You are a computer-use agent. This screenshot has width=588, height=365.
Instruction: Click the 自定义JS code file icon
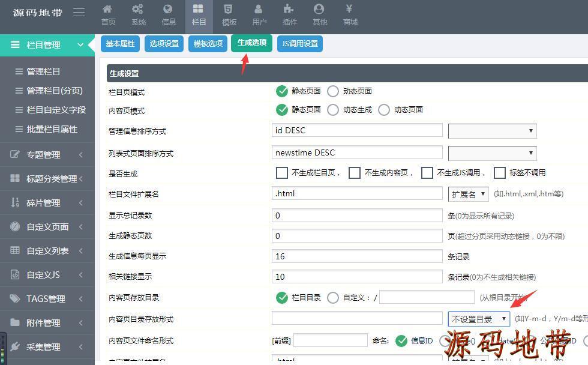pos(15,274)
